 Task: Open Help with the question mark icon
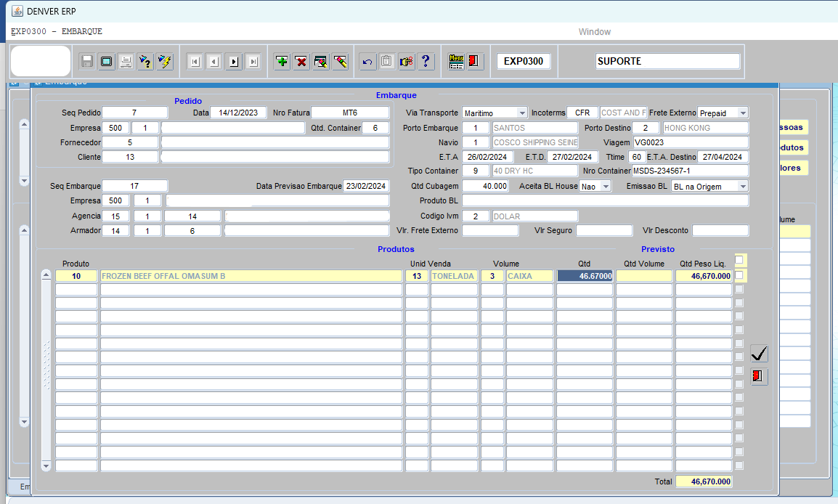[426, 62]
